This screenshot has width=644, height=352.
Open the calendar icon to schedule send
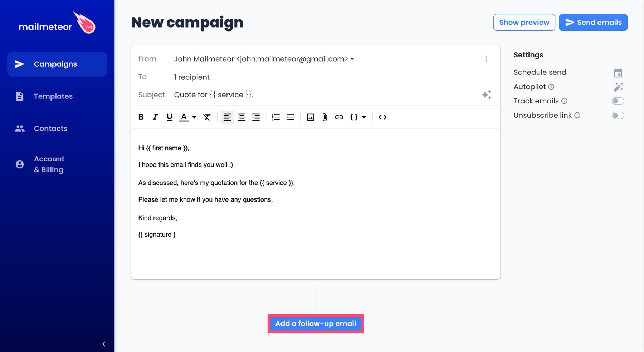619,72
